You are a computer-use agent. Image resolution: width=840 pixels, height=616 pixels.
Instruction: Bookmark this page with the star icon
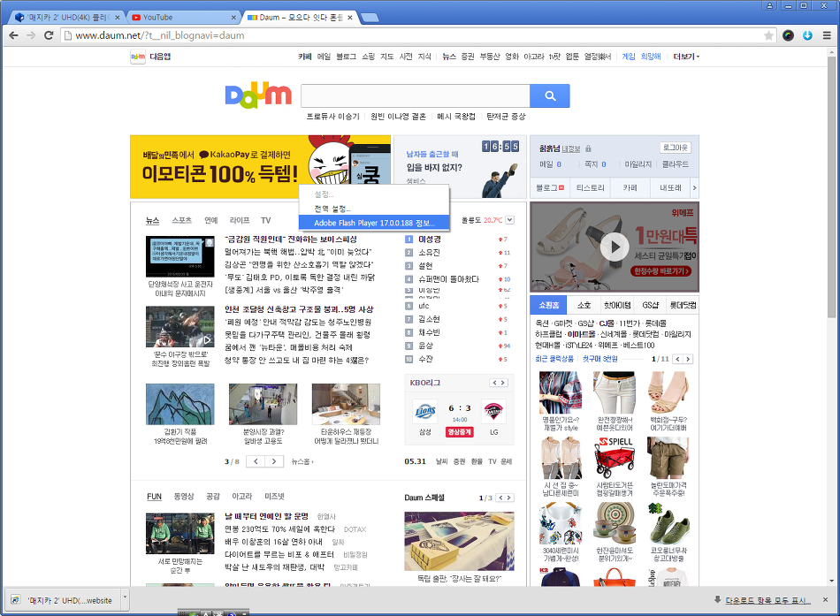(x=768, y=35)
